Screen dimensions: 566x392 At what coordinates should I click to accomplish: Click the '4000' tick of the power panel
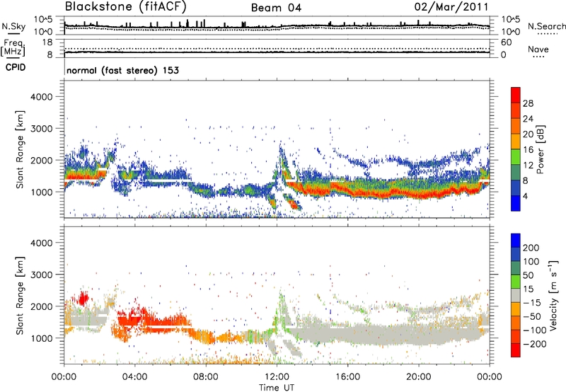coord(41,97)
